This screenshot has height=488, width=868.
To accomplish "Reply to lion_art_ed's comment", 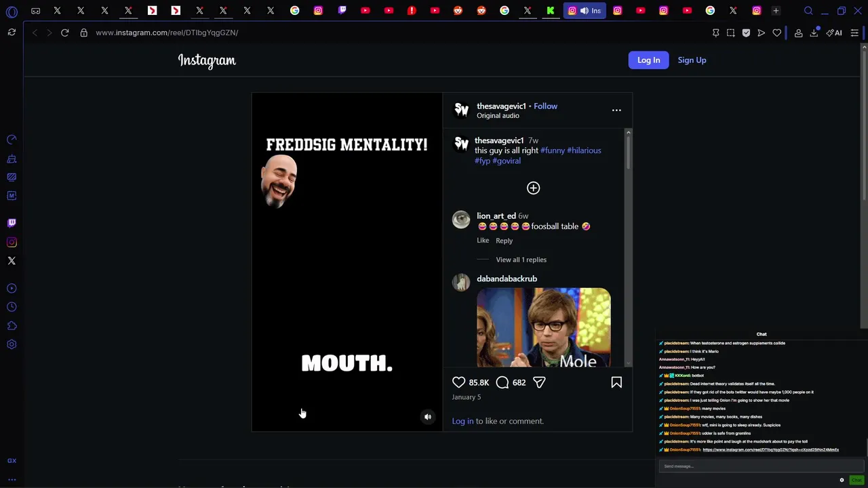I will (504, 241).
